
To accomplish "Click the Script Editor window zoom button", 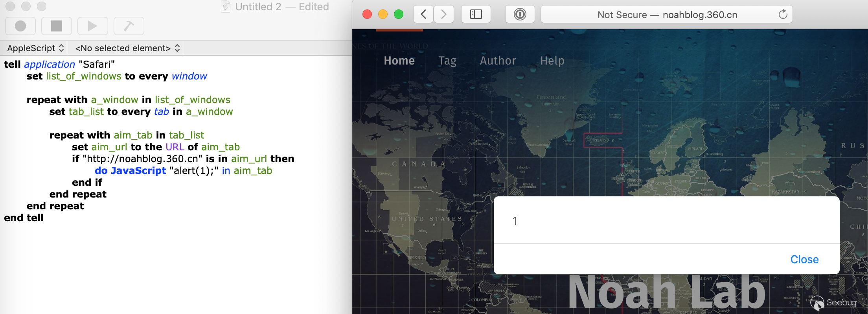I will [42, 6].
